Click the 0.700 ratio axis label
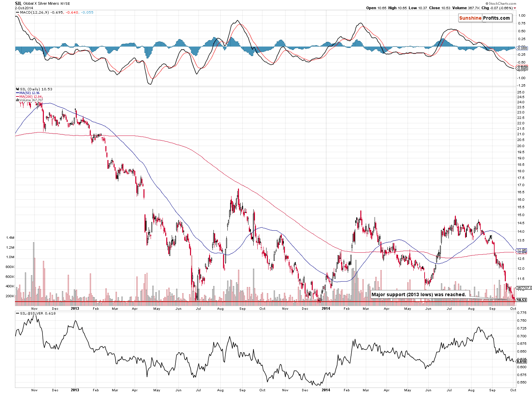The image size is (532, 393). click(522, 336)
